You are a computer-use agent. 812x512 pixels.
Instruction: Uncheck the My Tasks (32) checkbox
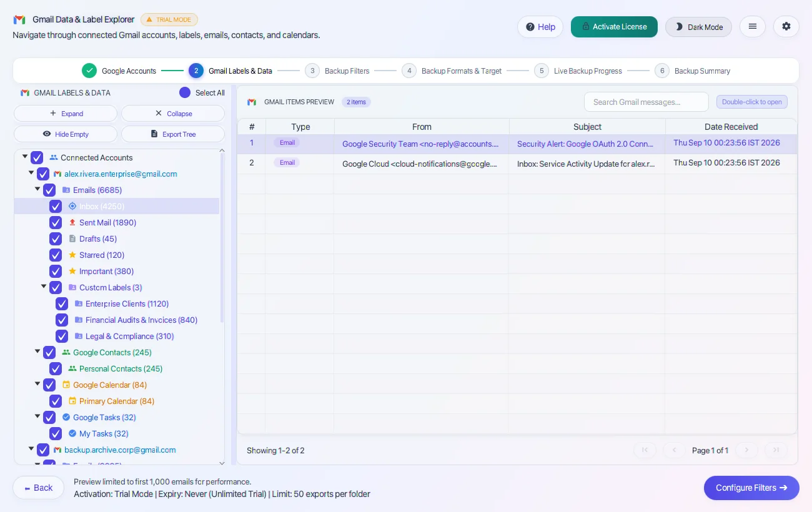(x=56, y=433)
